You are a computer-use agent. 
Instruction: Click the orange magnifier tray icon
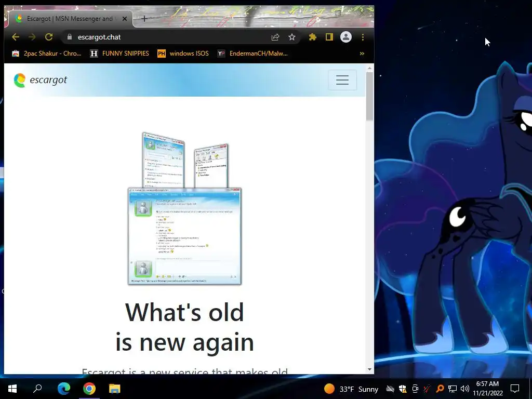point(440,389)
